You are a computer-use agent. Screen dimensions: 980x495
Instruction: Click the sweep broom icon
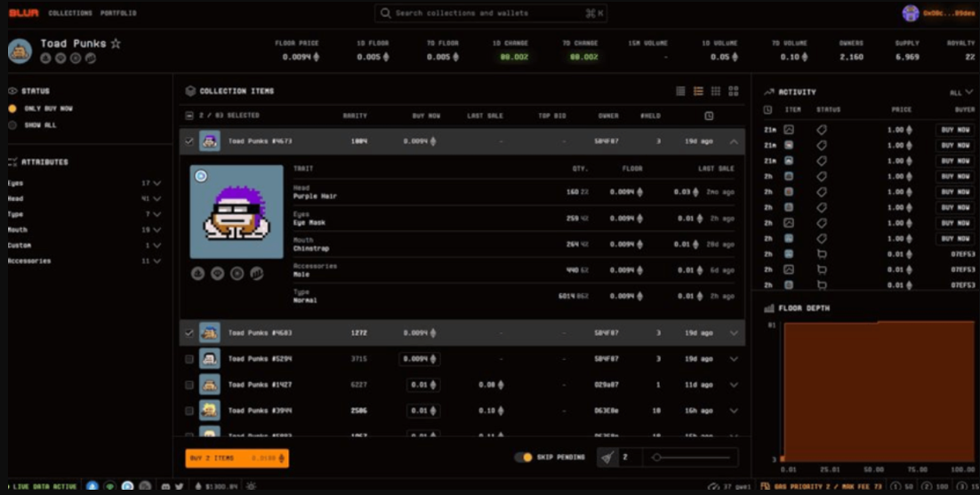click(606, 459)
